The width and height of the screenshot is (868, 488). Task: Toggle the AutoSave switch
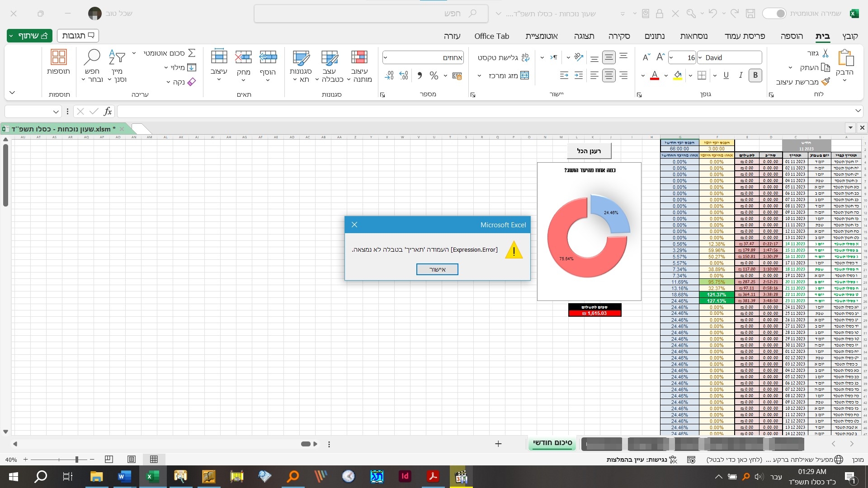point(774,14)
